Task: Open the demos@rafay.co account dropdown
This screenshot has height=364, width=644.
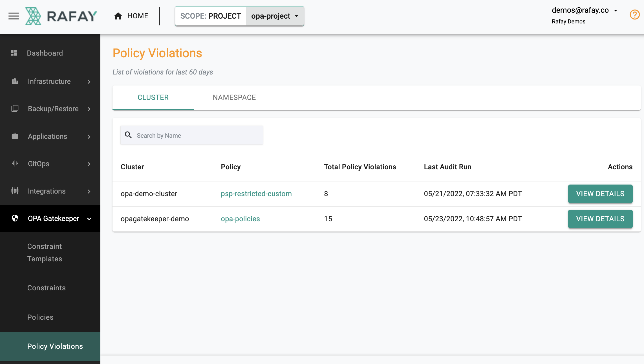Action: coord(616,10)
